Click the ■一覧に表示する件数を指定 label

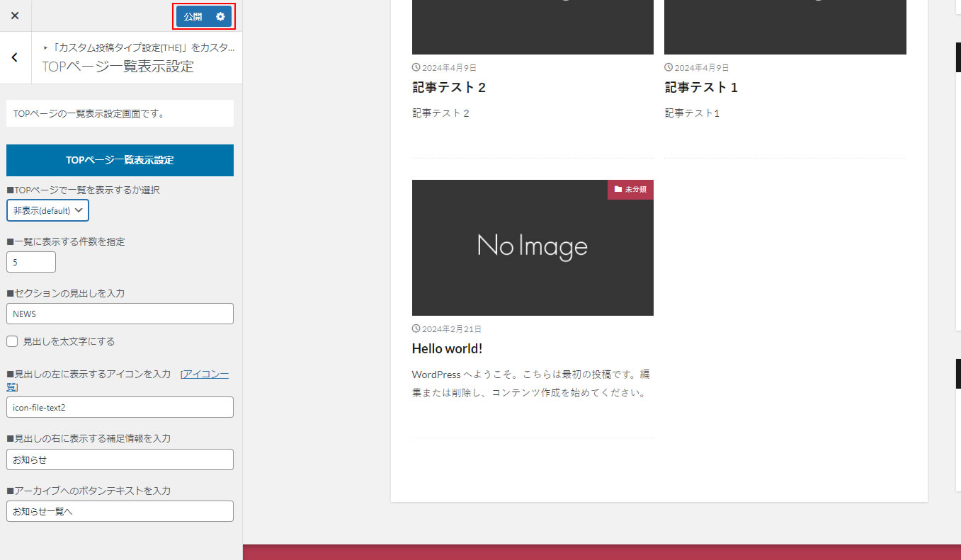[x=66, y=241]
